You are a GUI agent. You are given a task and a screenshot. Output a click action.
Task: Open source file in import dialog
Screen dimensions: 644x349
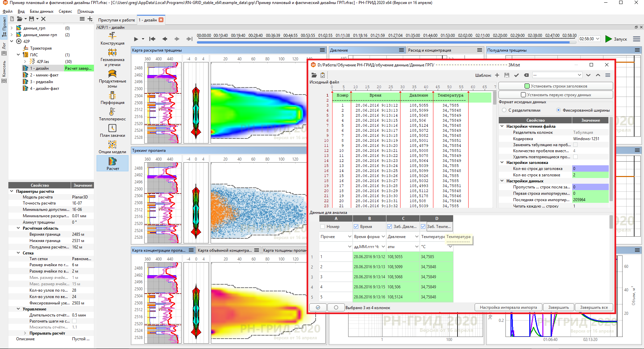314,75
